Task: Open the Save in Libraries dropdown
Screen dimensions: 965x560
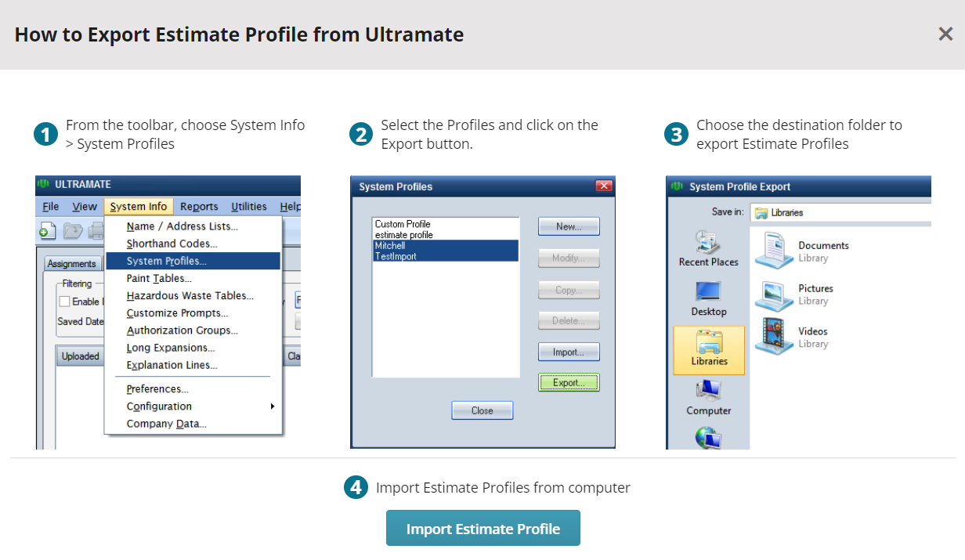Action: [x=840, y=212]
